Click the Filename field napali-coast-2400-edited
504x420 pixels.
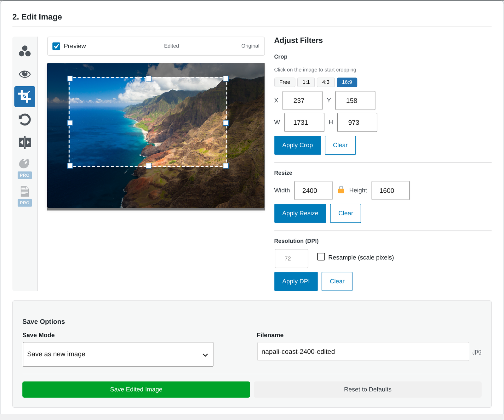tap(363, 351)
